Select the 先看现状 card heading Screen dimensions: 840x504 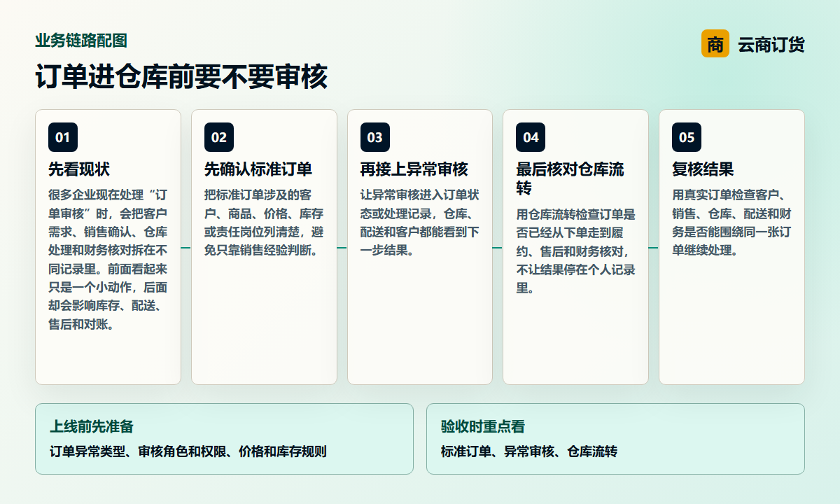point(79,169)
